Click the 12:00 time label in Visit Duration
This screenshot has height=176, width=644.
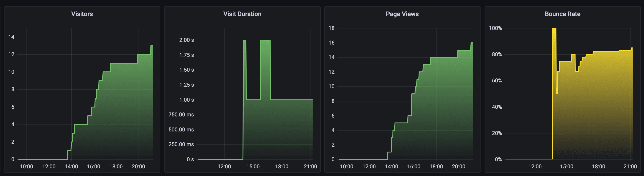(x=224, y=167)
